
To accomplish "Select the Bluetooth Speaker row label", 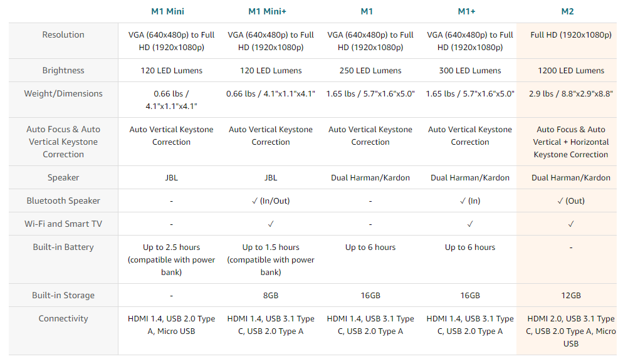I will point(63,200).
